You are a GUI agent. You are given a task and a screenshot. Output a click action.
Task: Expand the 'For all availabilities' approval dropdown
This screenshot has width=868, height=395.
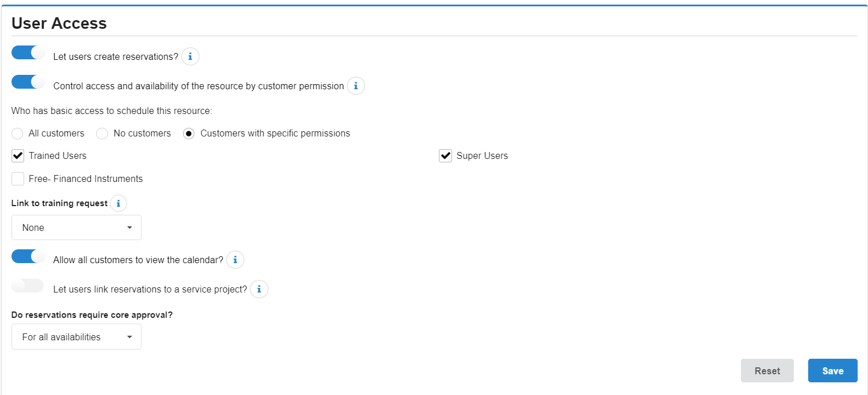click(77, 337)
